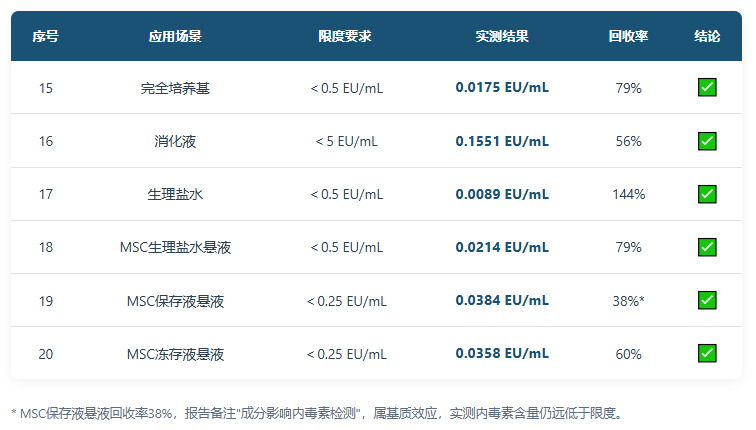Select the 0.1551 EU/mL result value
Viewport: 756px width, 430px height.
[x=502, y=141]
